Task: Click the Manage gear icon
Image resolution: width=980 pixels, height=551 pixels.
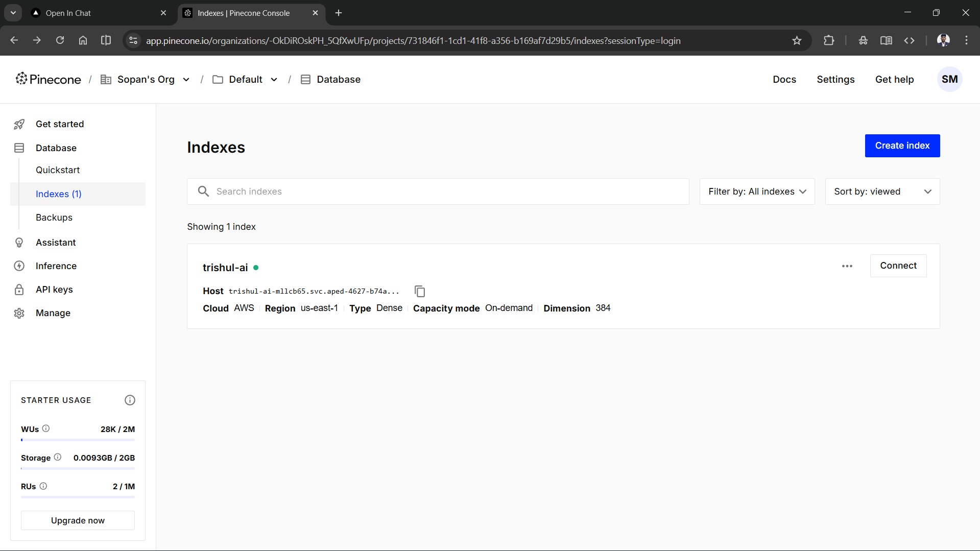Action: coord(19,313)
